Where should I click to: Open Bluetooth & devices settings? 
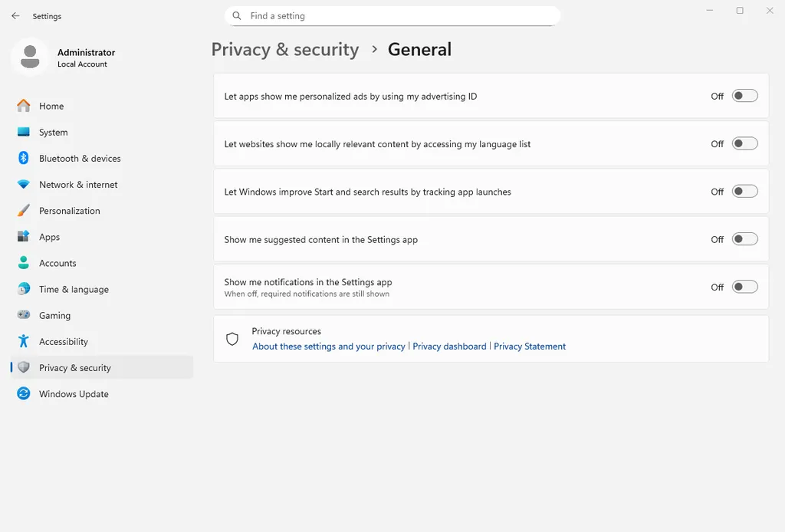coord(23,159)
